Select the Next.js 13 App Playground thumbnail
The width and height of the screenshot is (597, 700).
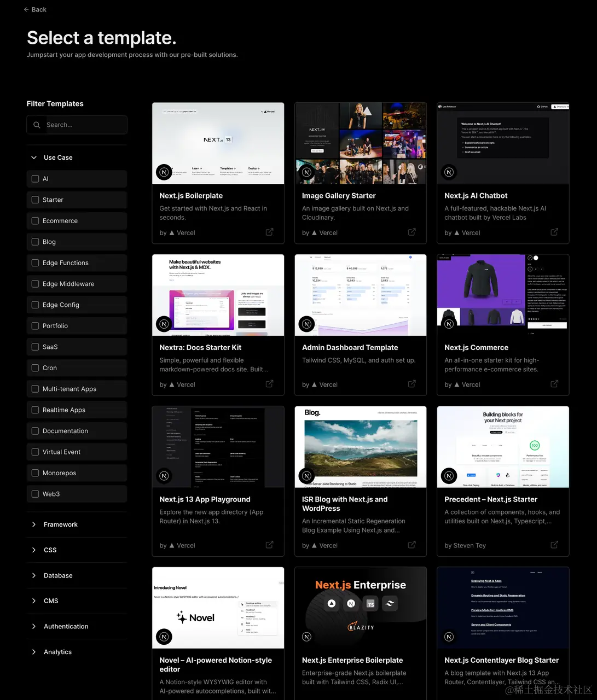coord(218,447)
